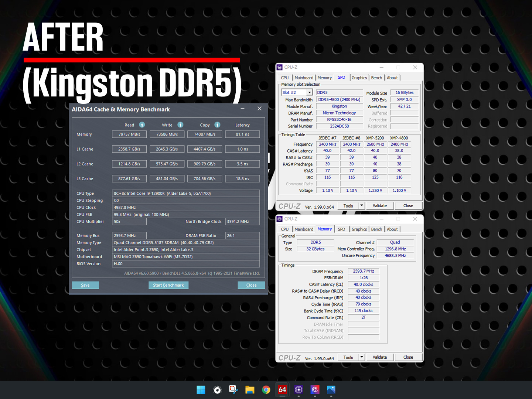This screenshot has width=532, height=399.
Task: Switch to CPU tab in lower CPU-Z window
Action: tap(285, 229)
